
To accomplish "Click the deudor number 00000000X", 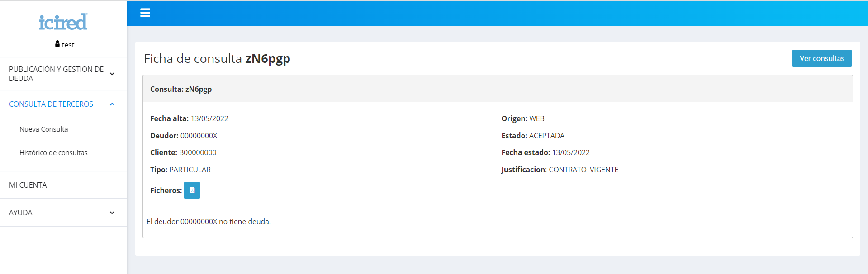I will (199, 136).
